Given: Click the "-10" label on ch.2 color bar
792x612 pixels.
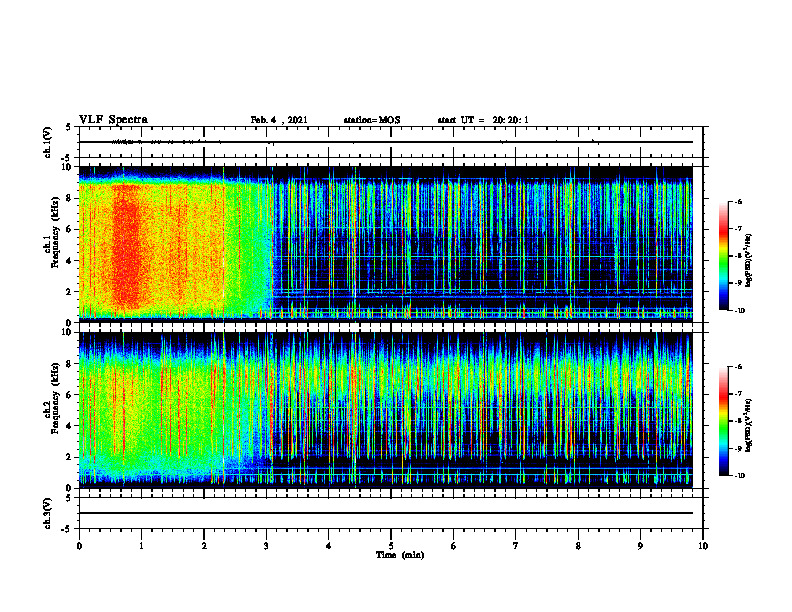Looking at the screenshot, I should click(739, 476).
